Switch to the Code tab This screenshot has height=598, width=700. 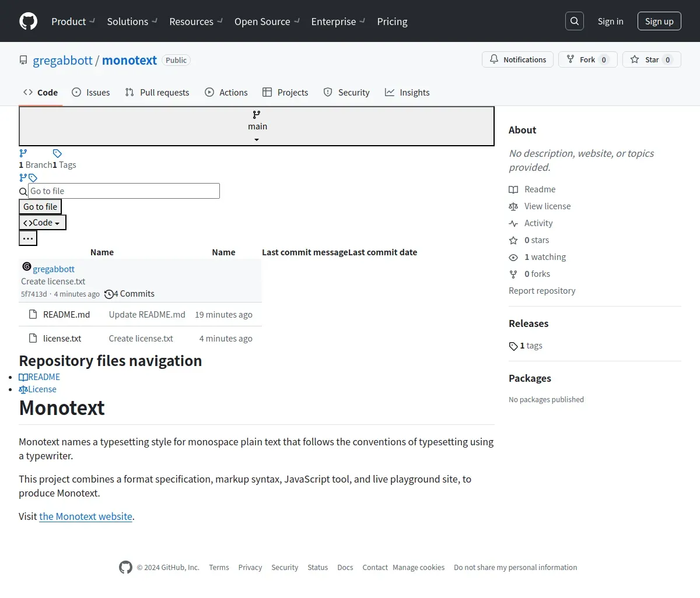click(41, 92)
